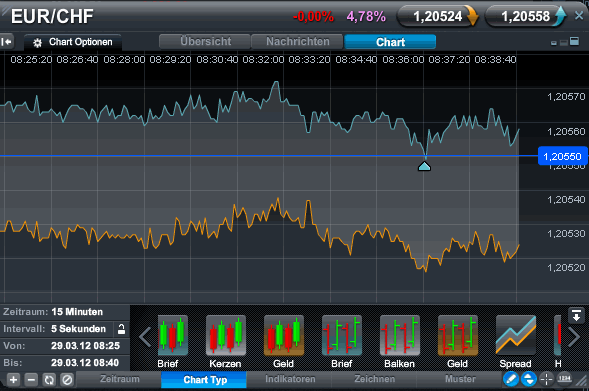This screenshot has height=391, width=589.
Task: Click the Zeitraum value 15 Minuten
Action: pyautogui.click(x=77, y=312)
